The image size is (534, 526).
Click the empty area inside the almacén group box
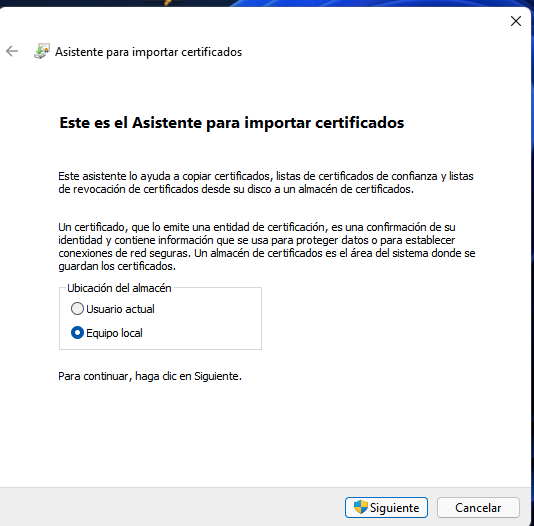click(x=208, y=320)
